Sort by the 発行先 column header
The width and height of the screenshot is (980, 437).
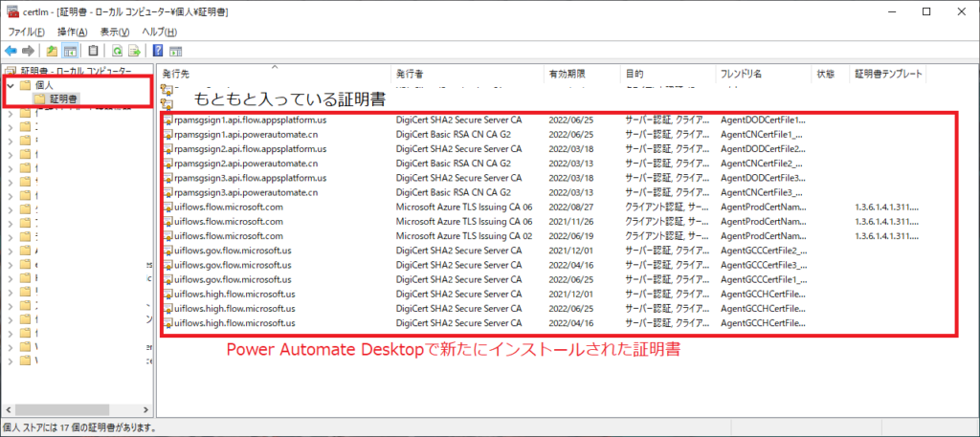[274, 74]
